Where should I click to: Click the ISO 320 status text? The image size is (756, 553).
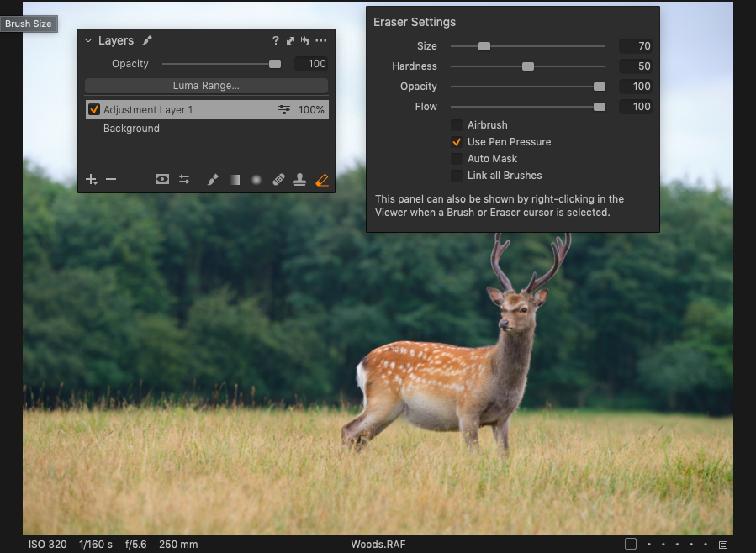click(47, 545)
